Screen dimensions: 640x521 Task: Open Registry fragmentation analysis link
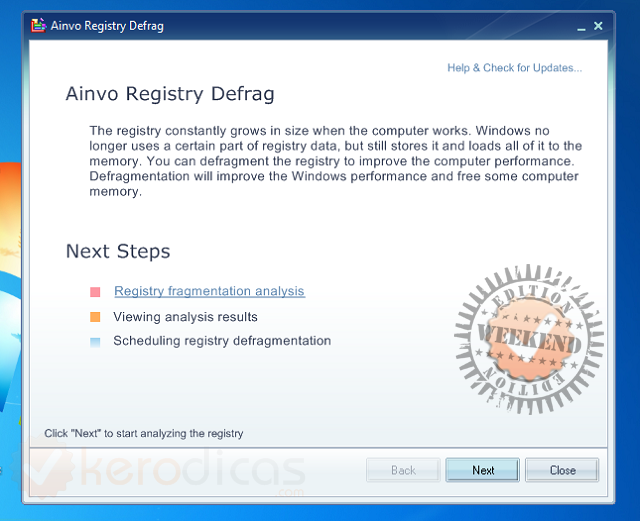pyautogui.click(x=209, y=291)
